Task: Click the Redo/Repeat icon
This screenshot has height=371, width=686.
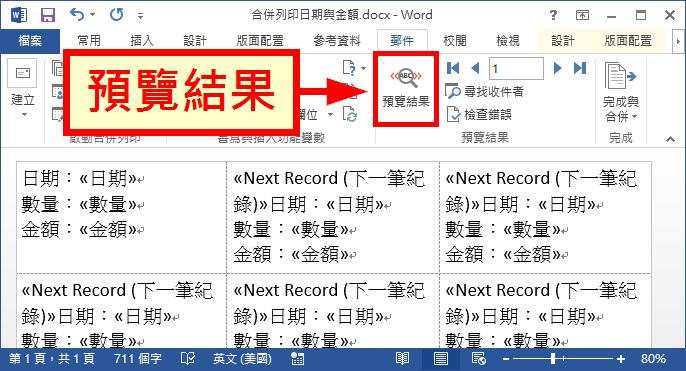Action: point(116,15)
